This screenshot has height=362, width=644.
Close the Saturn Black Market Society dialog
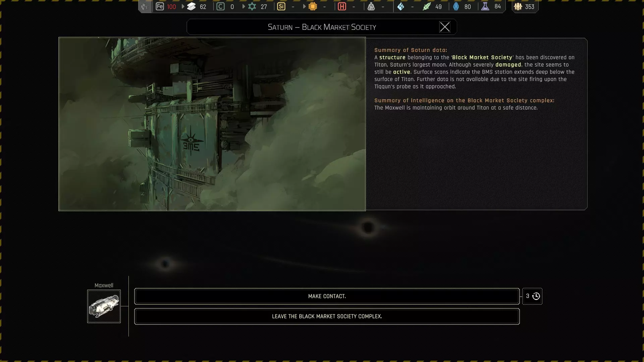pyautogui.click(x=445, y=27)
